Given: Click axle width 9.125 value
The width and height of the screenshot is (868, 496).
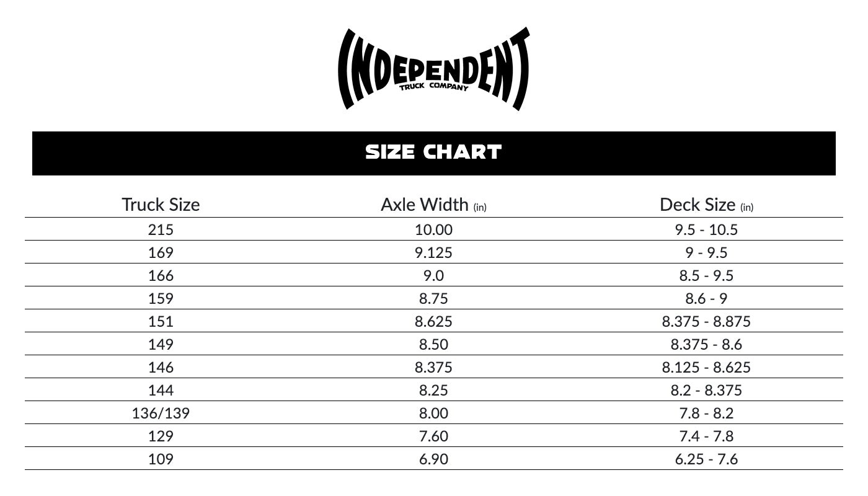Looking at the screenshot, I should tap(433, 252).
